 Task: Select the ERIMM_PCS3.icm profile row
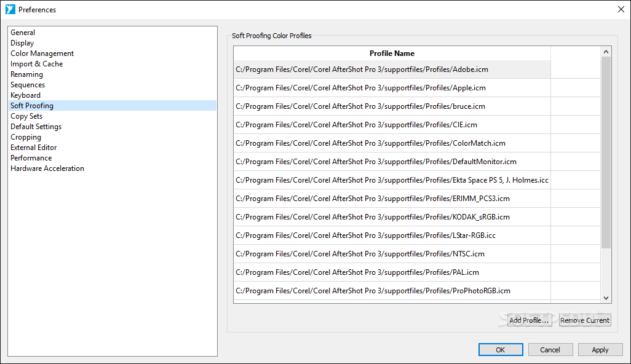point(392,199)
